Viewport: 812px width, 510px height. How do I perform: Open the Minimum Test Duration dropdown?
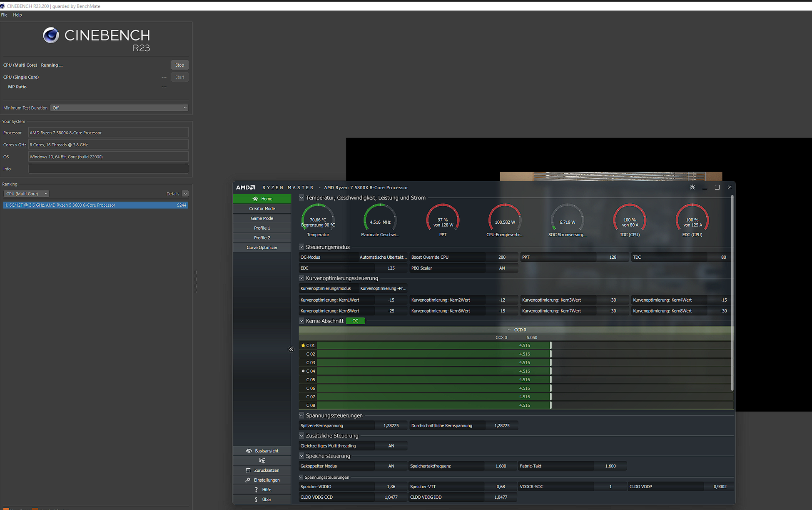[x=119, y=108]
